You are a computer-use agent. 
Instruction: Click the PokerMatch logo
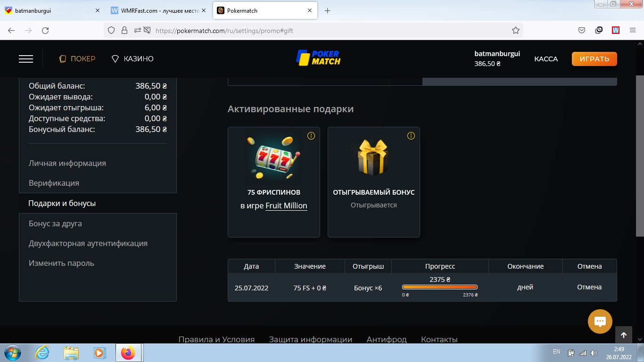point(318,58)
